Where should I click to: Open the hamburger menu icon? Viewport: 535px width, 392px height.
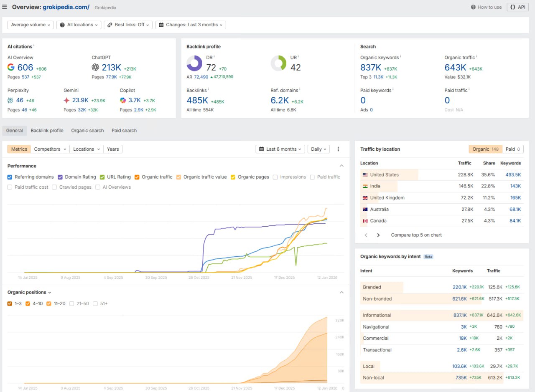(5, 7)
